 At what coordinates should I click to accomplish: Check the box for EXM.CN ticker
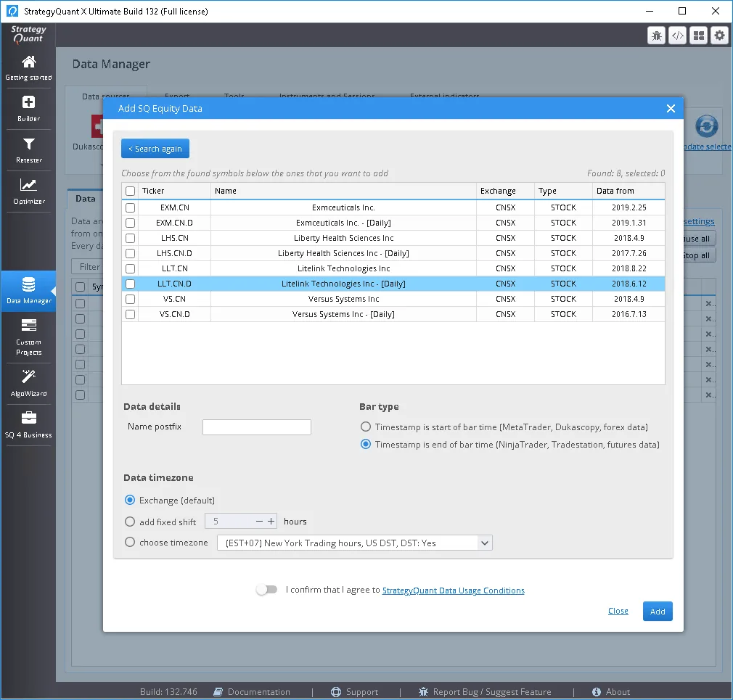pyautogui.click(x=131, y=207)
